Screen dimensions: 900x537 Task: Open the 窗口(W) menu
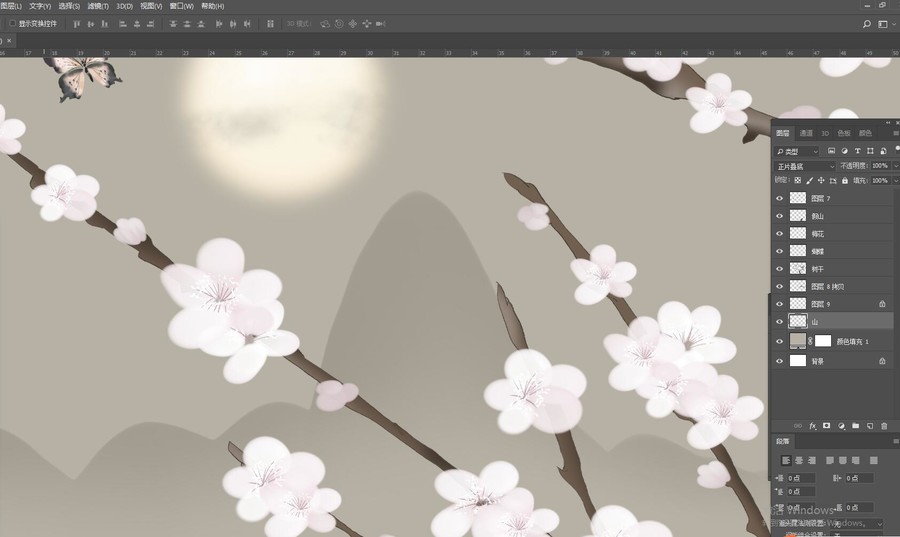[181, 6]
